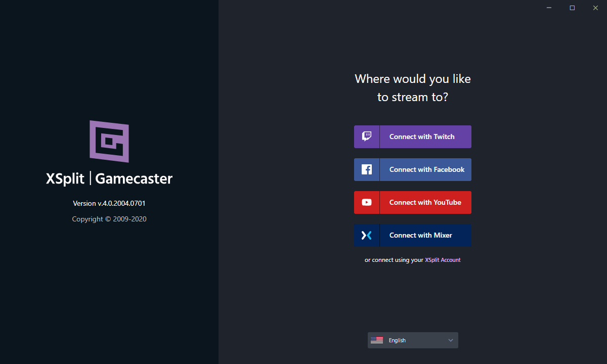Click the XSplit Gamecaster title text
This screenshot has height=364, width=607.
pos(109,179)
